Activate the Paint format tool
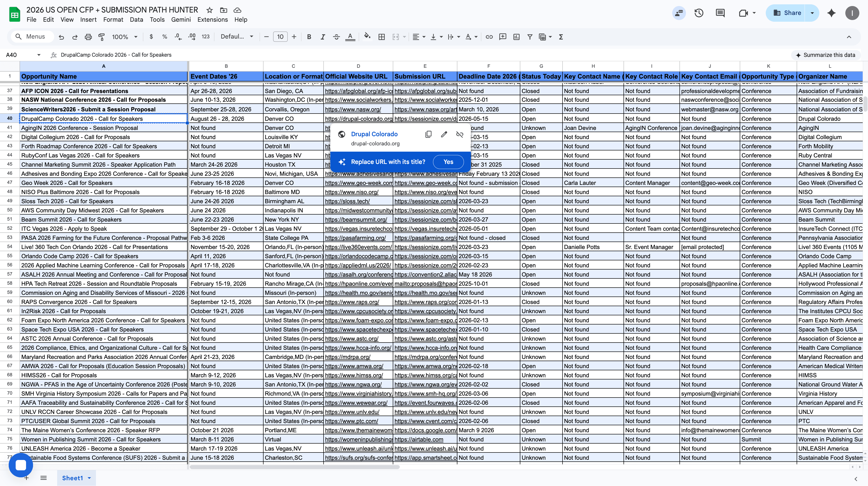This screenshot has width=868, height=486. tap(102, 37)
